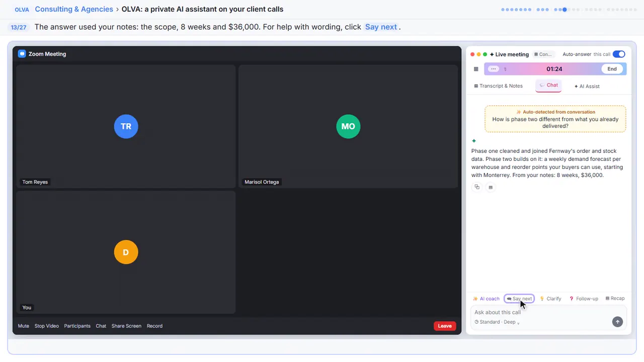Screen dimensions: 644x362
Task: Send the message with the arrow button
Action: click(x=617, y=322)
